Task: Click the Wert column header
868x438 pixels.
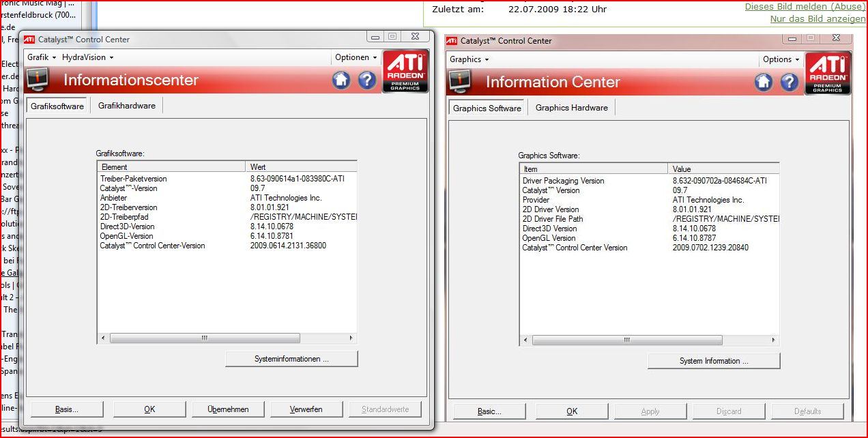Action: coord(301,166)
